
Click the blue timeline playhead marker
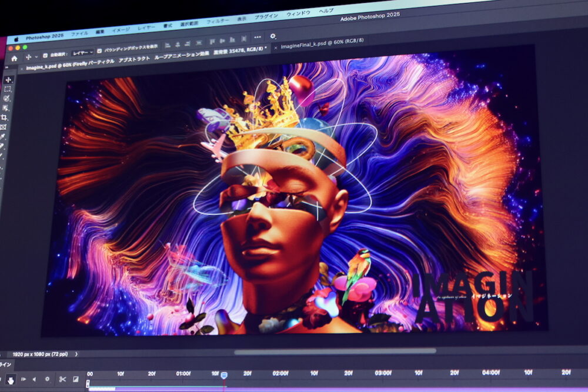point(223,375)
